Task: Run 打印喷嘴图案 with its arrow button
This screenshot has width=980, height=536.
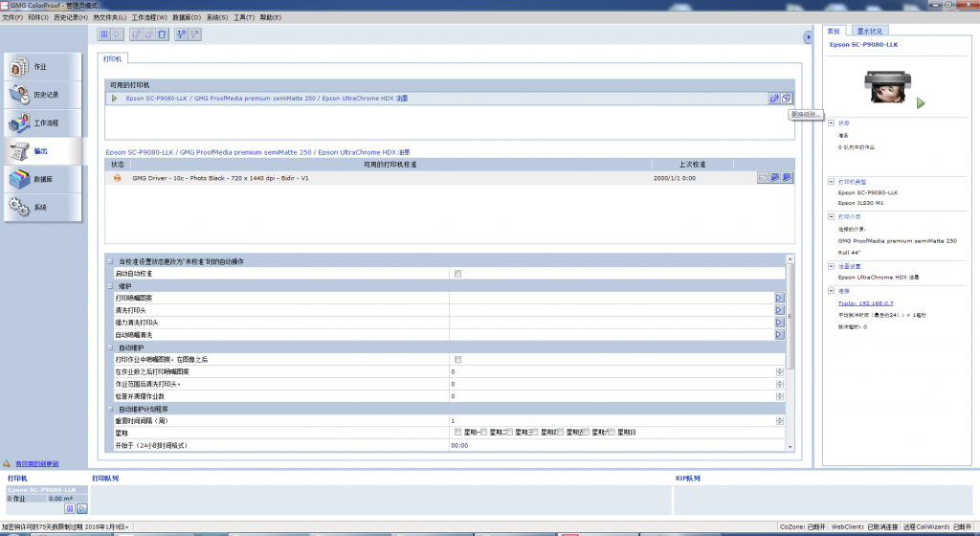Action: click(779, 298)
